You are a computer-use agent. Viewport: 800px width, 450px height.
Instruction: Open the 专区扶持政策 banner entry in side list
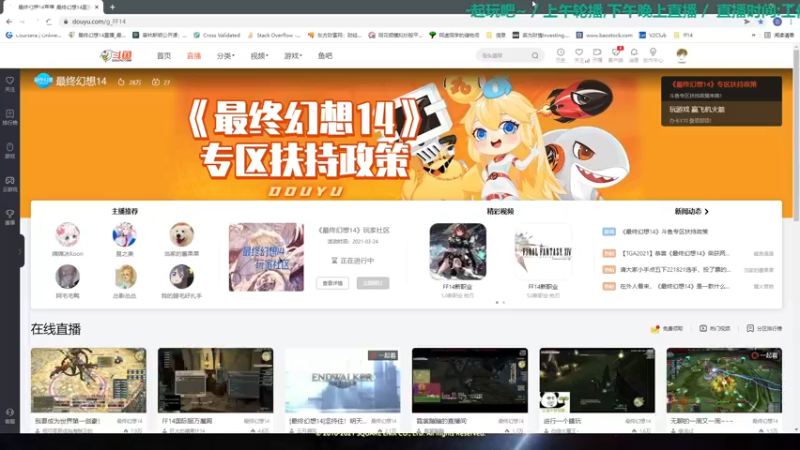coord(721,88)
